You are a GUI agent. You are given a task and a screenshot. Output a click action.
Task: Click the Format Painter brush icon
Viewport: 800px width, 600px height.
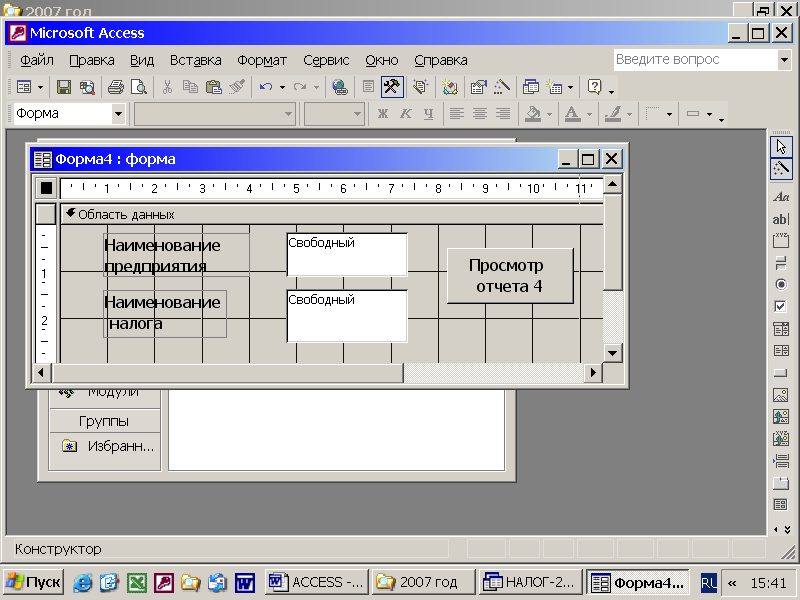coord(237,87)
